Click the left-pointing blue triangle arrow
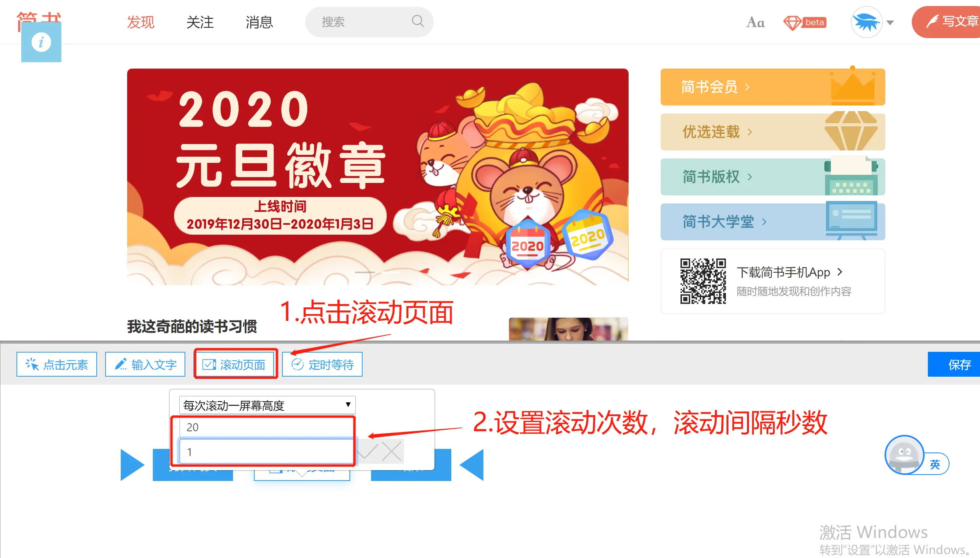Viewport: 980px width, 558px height. tap(472, 465)
